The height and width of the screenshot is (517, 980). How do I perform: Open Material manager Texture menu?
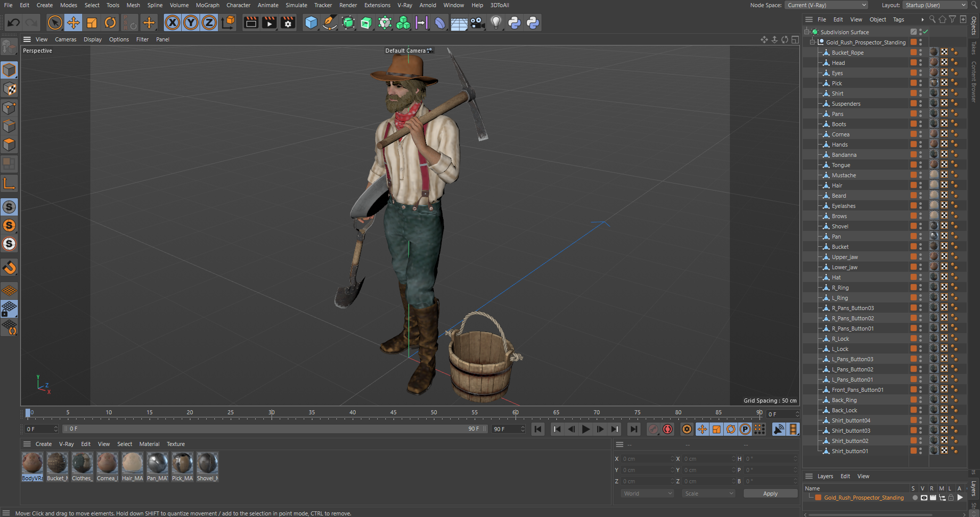pyautogui.click(x=176, y=444)
